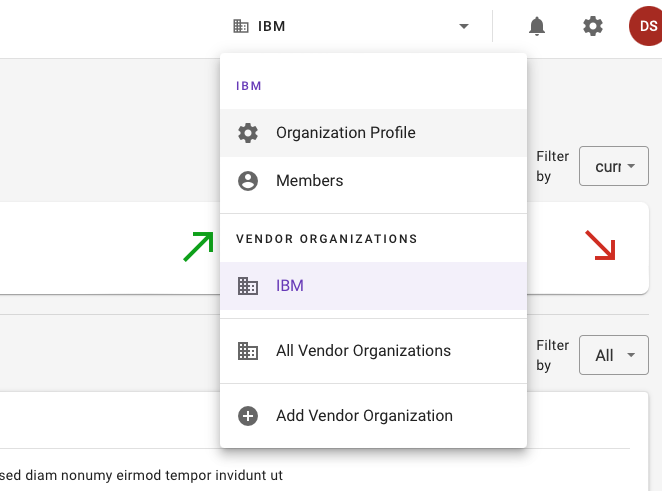This screenshot has height=491, width=662.
Task: Open settings via top gear icon
Action: [593, 26]
